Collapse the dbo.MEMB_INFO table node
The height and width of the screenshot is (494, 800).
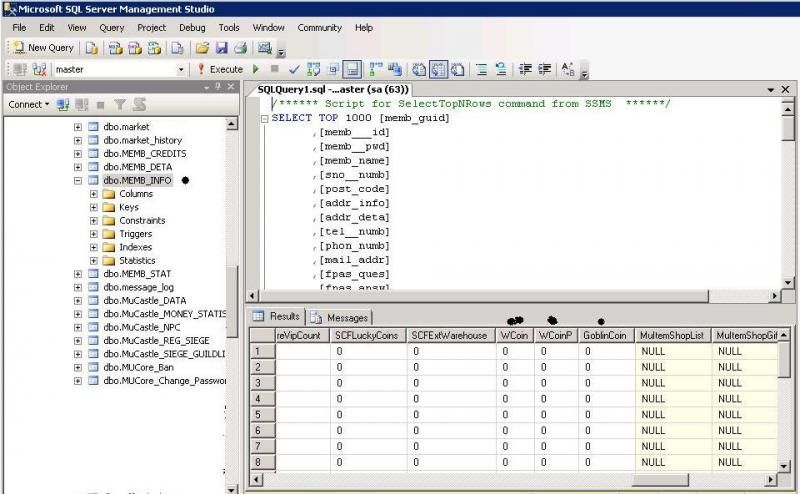78,181
